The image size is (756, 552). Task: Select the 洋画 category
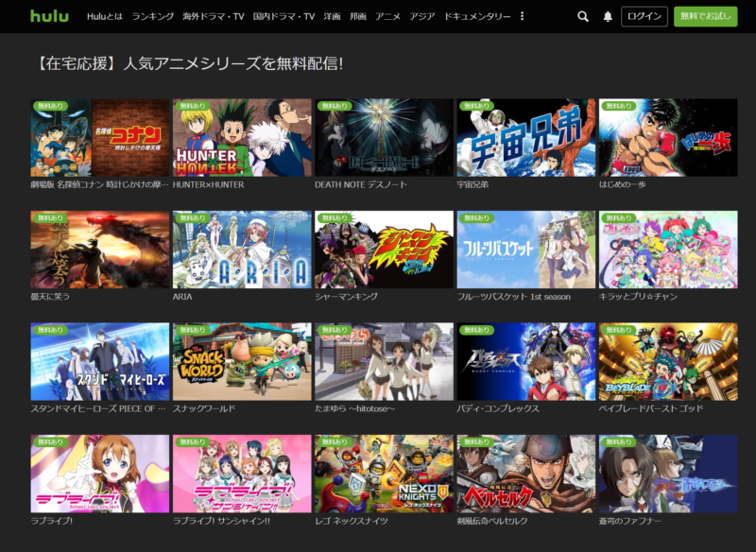332,16
